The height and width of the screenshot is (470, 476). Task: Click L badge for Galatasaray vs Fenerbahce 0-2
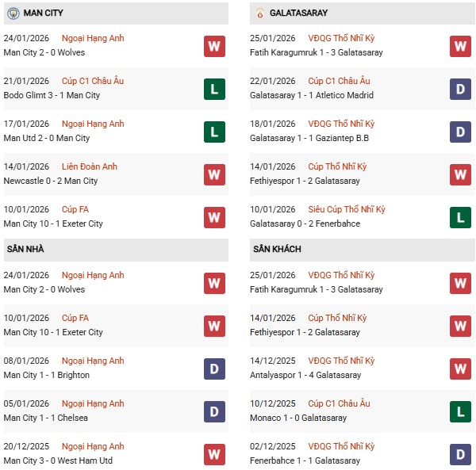tap(461, 217)
